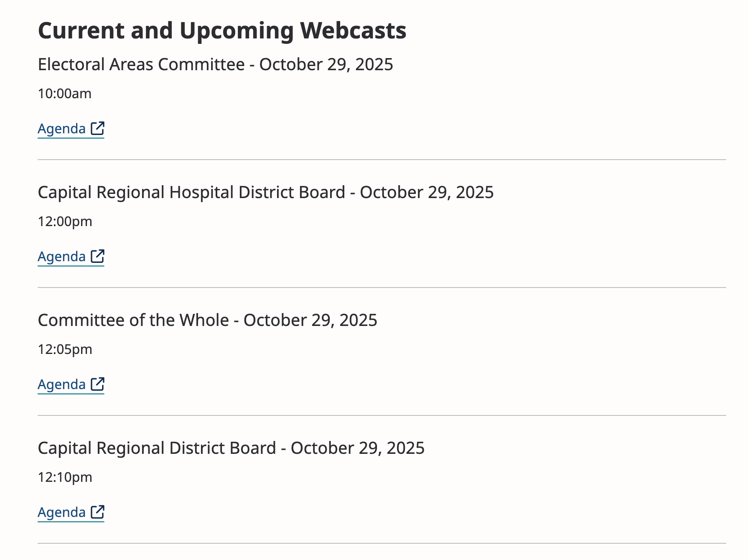Image resolution: width=748 pixels, height=560 pixels.
Task: Click the 12:05pm start time text
Action: pyautogui.click(x=65, y=349)
